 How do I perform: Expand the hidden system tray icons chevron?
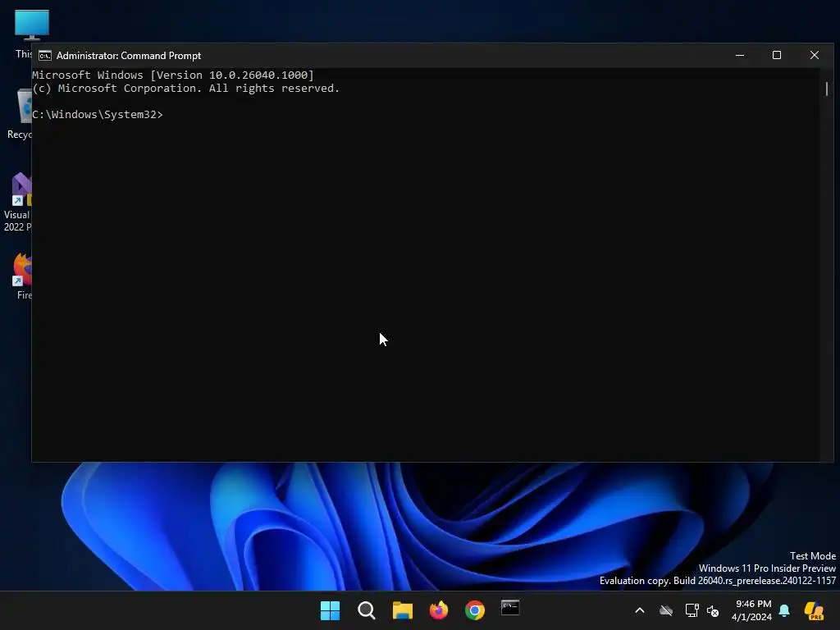[640, 610]
